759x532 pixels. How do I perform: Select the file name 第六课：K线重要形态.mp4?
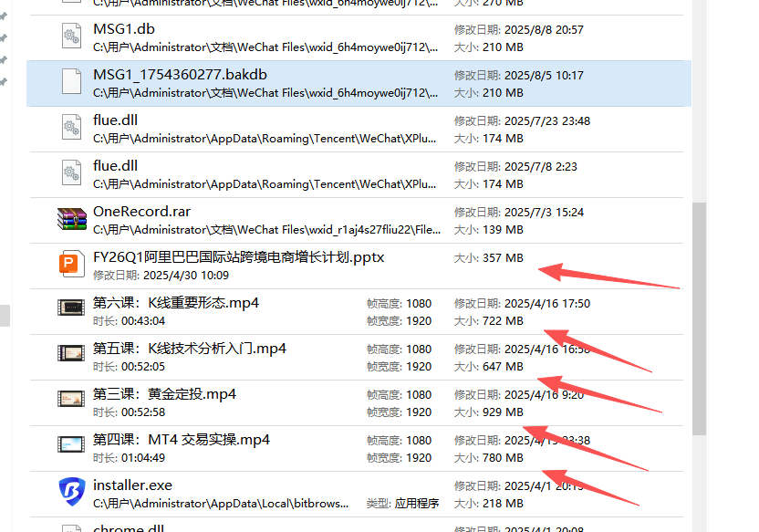pos(176,303)
